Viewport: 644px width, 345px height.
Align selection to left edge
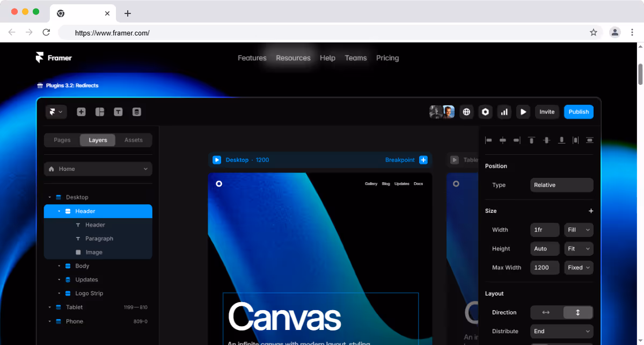tap(488, 140)
